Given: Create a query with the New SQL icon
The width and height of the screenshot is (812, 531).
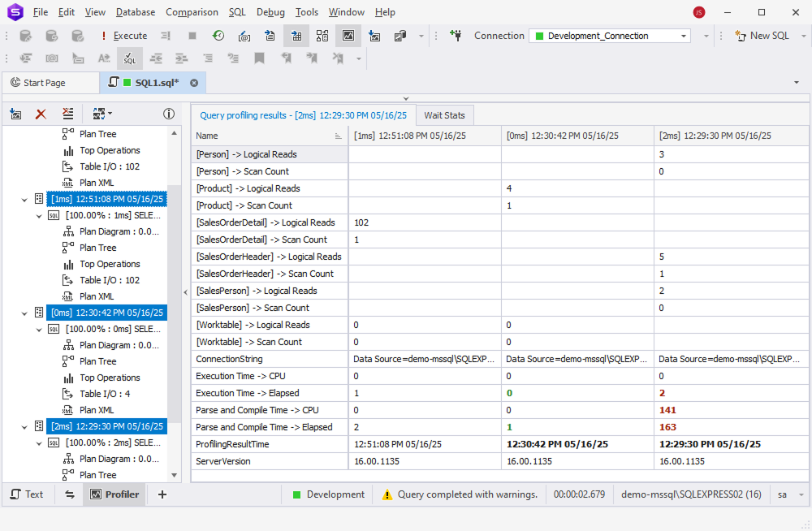Looking at the screenshot, I should [x=761, y=36].
